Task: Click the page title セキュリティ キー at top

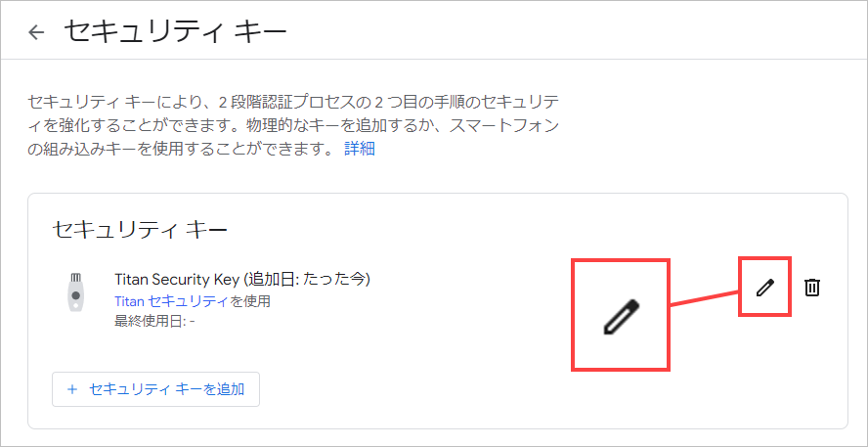Action: (x=175, y=31)
